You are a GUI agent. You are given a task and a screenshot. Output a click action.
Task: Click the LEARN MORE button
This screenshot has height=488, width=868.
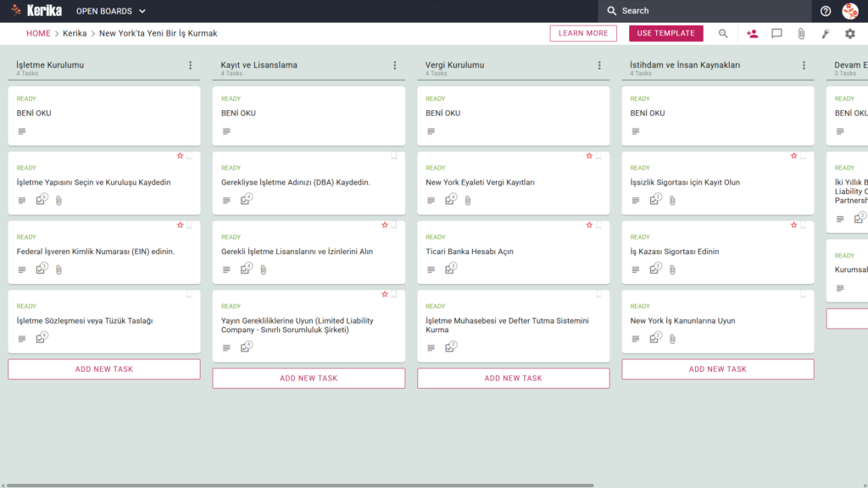click(x=583, y=33)
